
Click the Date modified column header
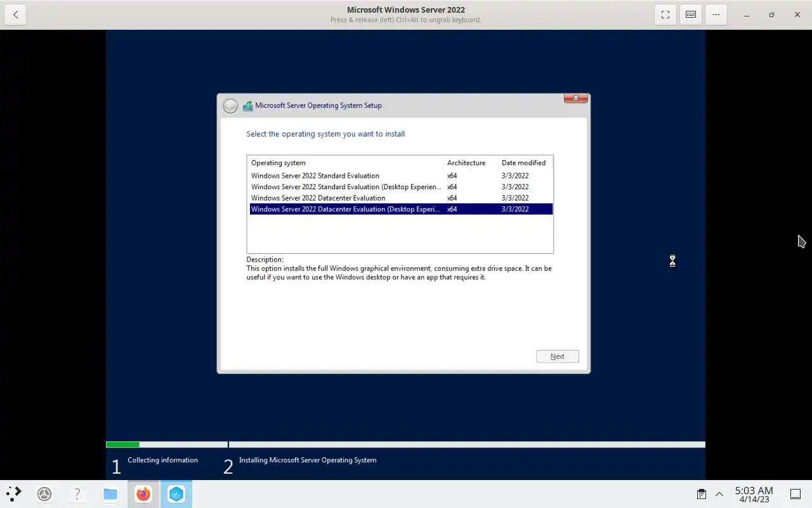tap(525, 163)
